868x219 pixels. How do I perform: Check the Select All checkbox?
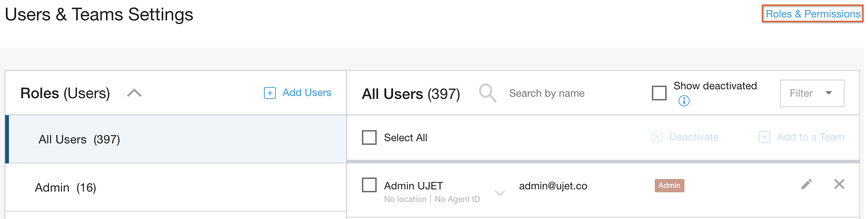369,137
